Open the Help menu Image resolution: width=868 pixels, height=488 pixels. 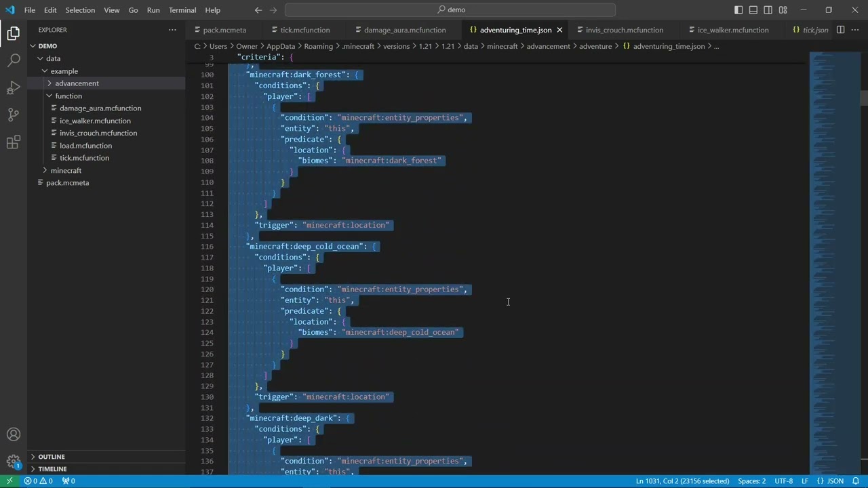(x=213, y=10)
